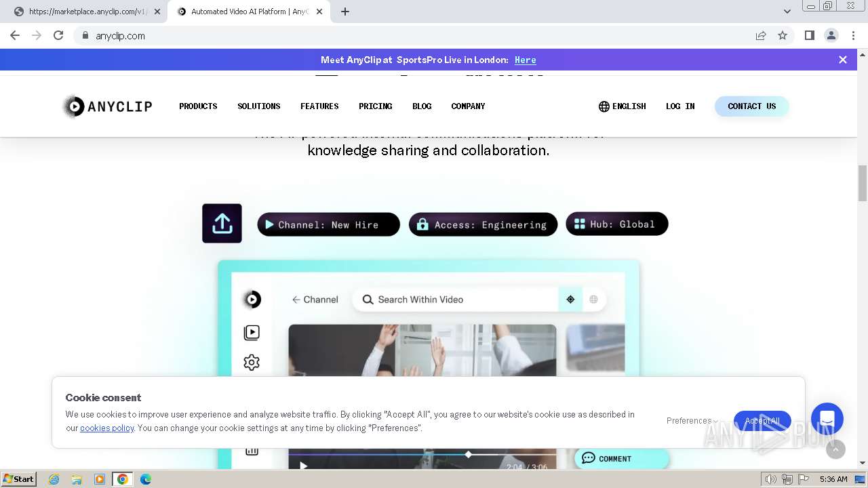Screen dimensions: 868x488
Task: Share this page icon
Action: click(761, 36)
